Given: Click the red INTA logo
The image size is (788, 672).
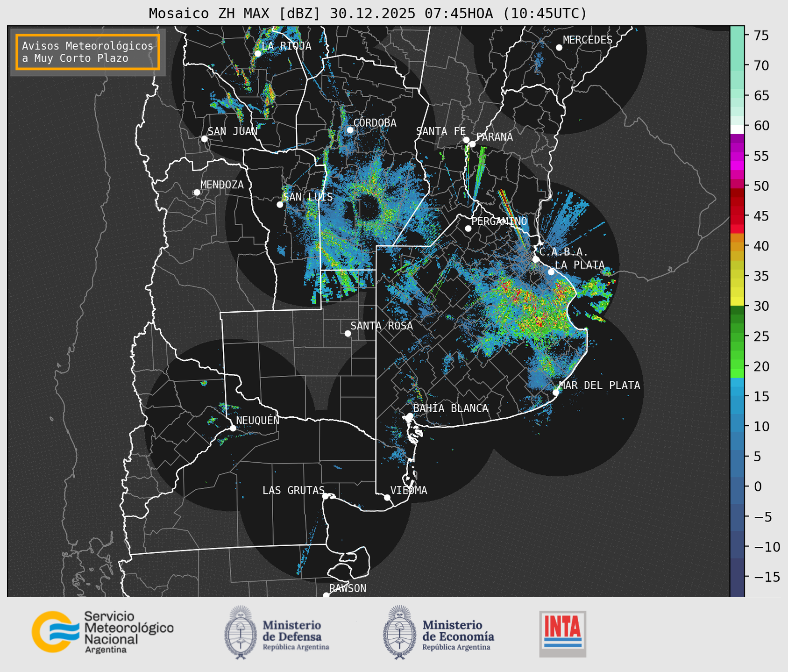Looking at the screenshot, I should pyautogui.click(x=562, y=633).
